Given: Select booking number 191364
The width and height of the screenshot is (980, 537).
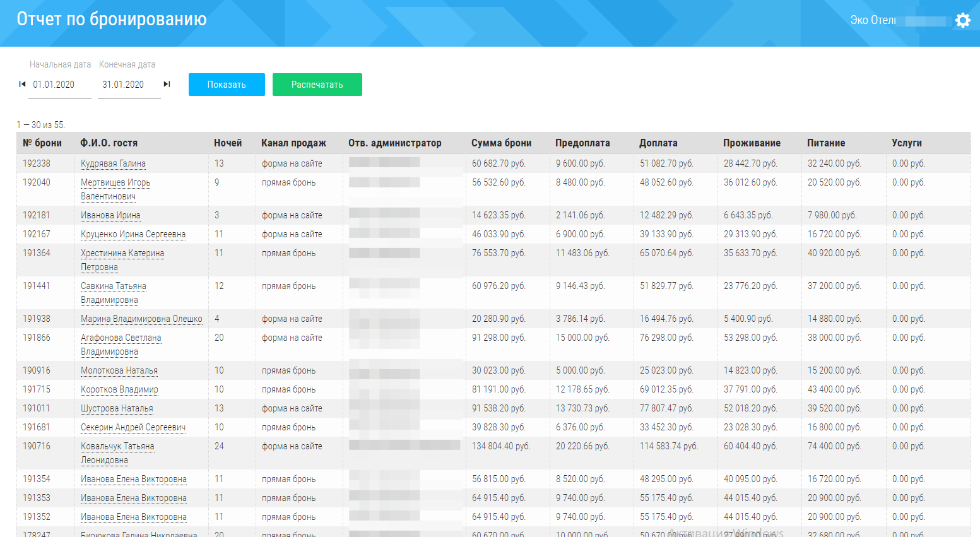Looking at the screenshot, I should pos(37,253).
